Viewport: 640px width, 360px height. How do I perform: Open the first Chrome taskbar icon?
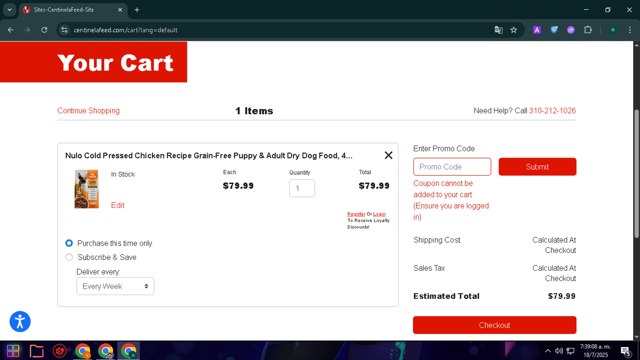(82, 351)
